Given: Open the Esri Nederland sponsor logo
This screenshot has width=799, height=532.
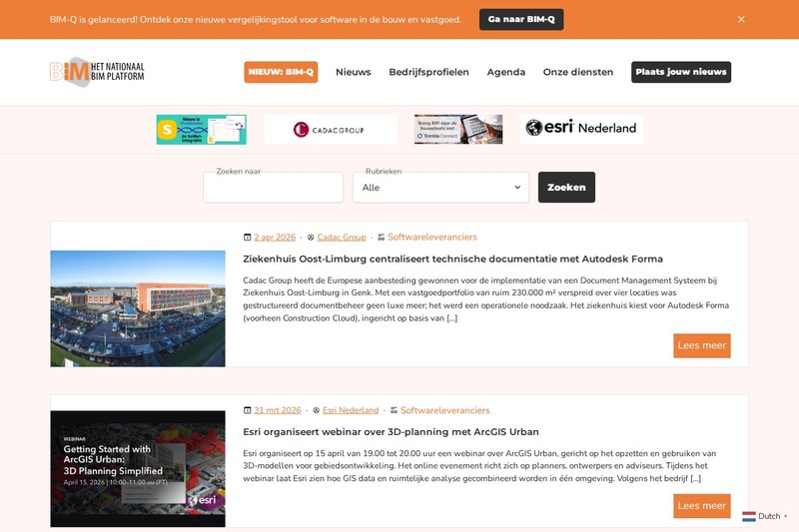Looking at the screenshot, I should pyautogui.click(x=581, y=129).
